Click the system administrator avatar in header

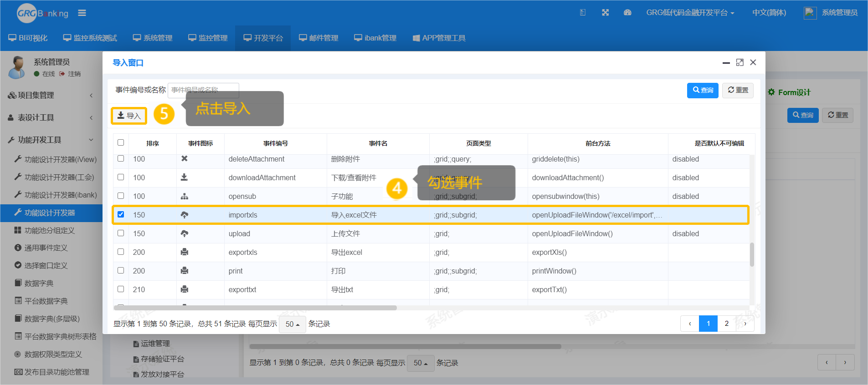pos(810,13)
